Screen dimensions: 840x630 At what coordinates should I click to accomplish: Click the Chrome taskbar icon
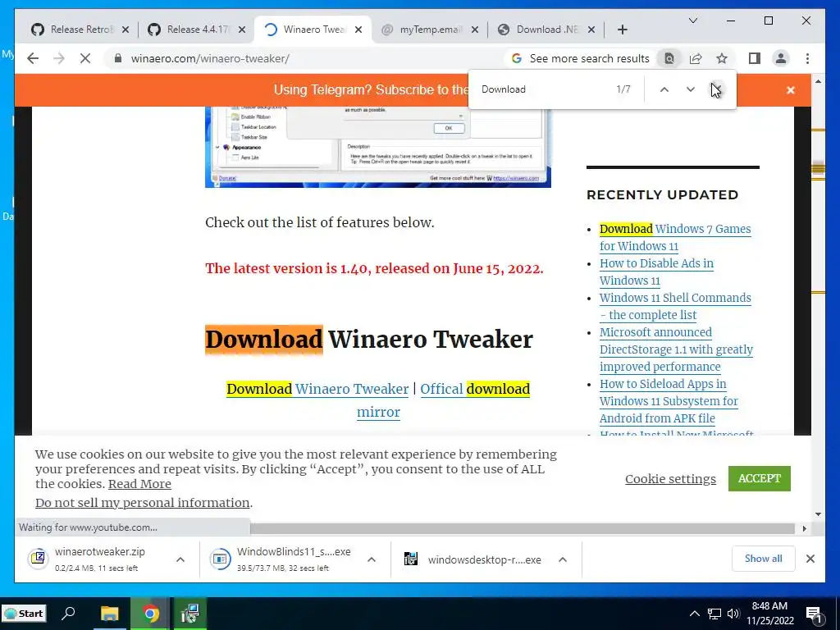(151, 614)
